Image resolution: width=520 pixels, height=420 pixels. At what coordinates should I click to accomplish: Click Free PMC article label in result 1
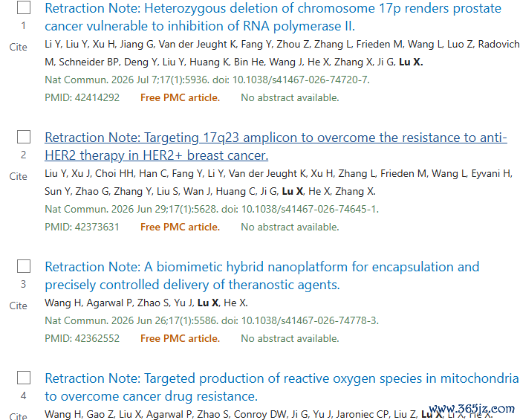coord(180,98)
